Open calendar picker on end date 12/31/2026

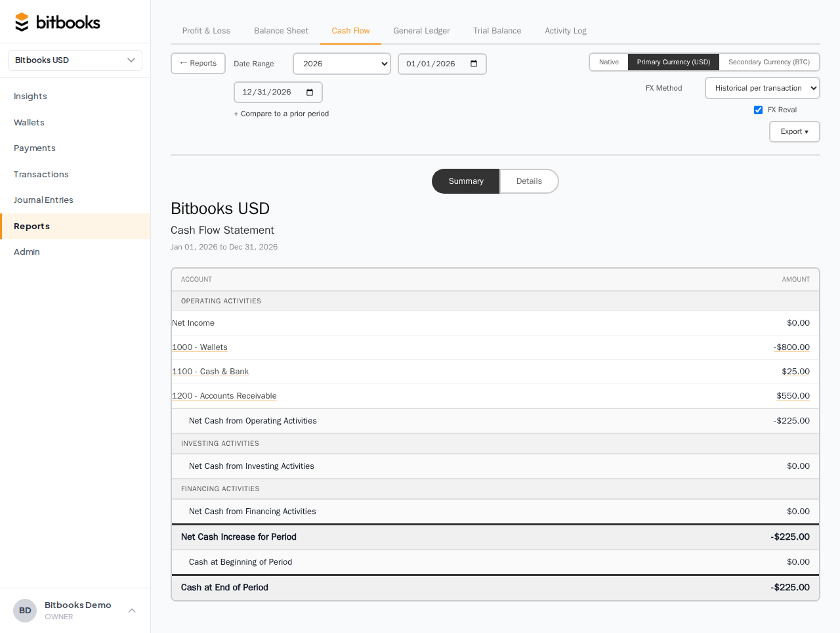pyautogui.click(x=310, y=92)
